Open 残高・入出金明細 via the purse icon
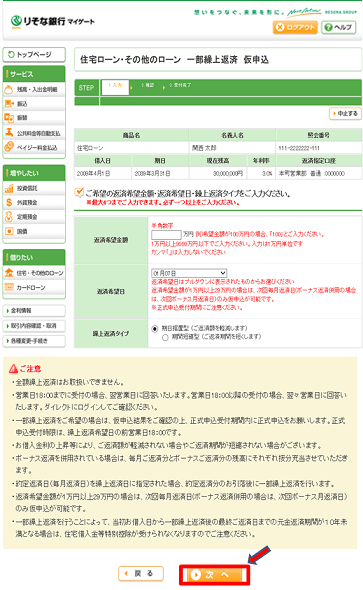This screenshot has width=363, height=590. (x=9, y=90)
